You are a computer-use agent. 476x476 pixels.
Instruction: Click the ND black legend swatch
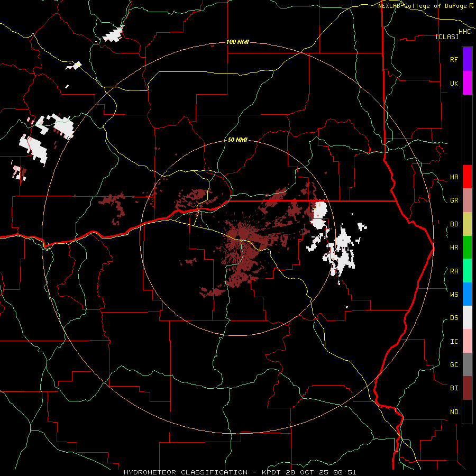pos(467,411)
